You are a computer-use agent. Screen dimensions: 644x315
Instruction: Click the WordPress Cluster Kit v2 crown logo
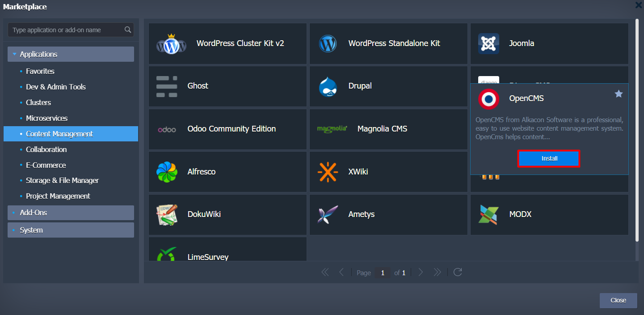(x=171, y=43)
